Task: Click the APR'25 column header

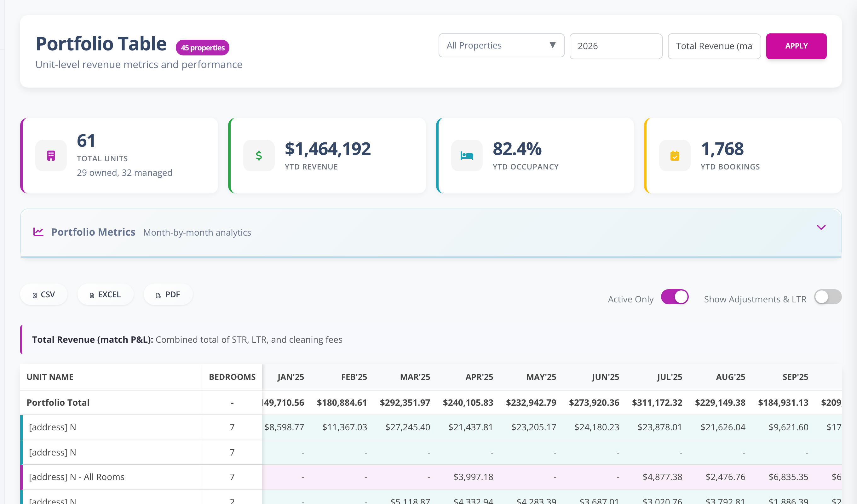Action: [x=479, y=377]
